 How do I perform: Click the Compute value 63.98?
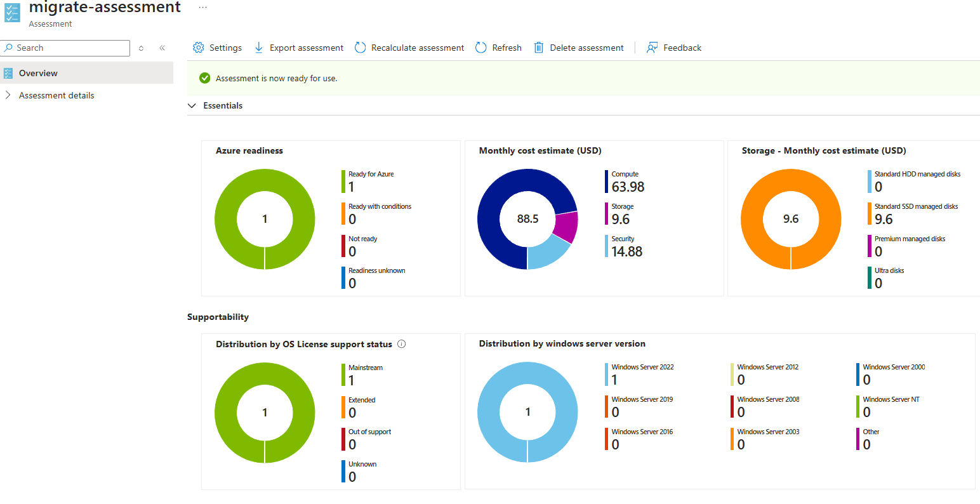pyautogui.click(x=628, y=187)
